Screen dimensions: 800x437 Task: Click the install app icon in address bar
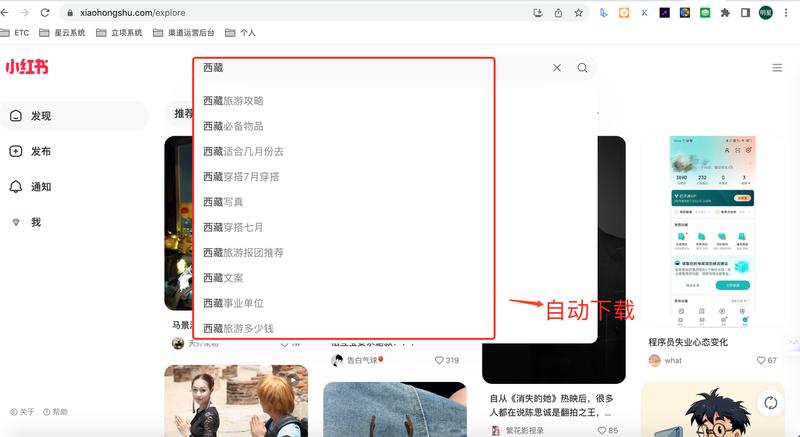point(538,13)
